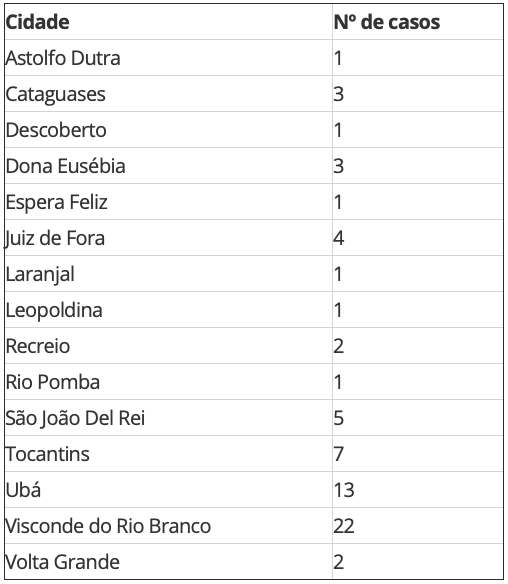Click the Espera Feliz city name

[56, 202]
